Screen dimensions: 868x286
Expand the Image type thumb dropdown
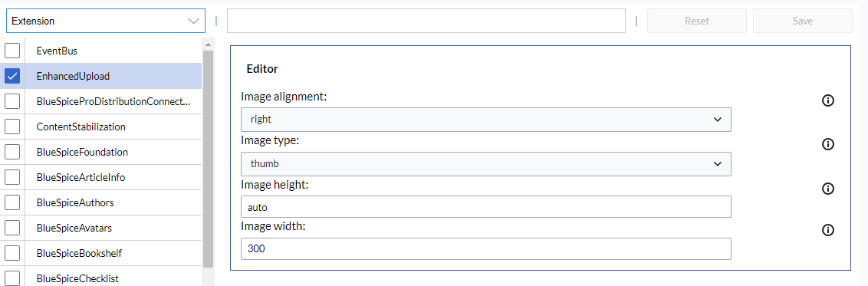point(486,164)
